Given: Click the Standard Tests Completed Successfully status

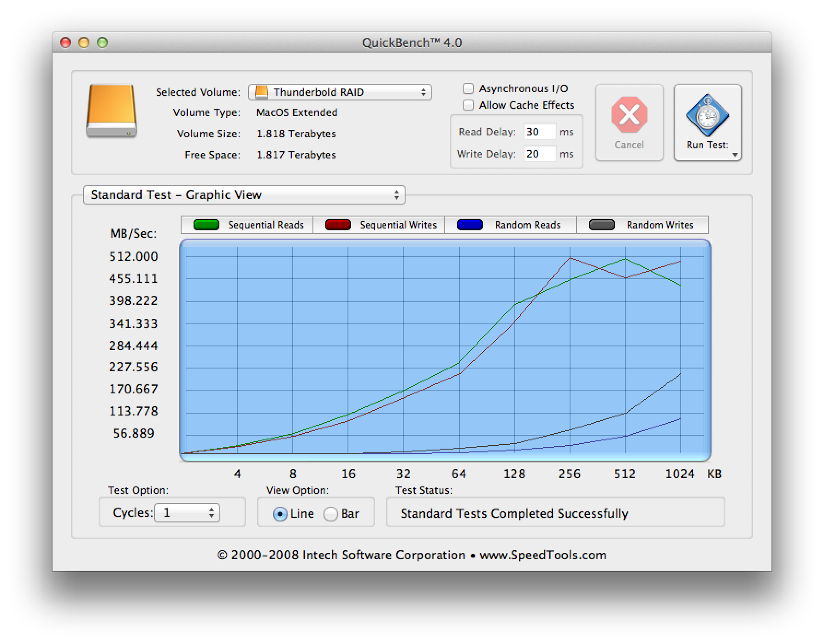Looking at the screenshot, I should click(x=514, y=513).
